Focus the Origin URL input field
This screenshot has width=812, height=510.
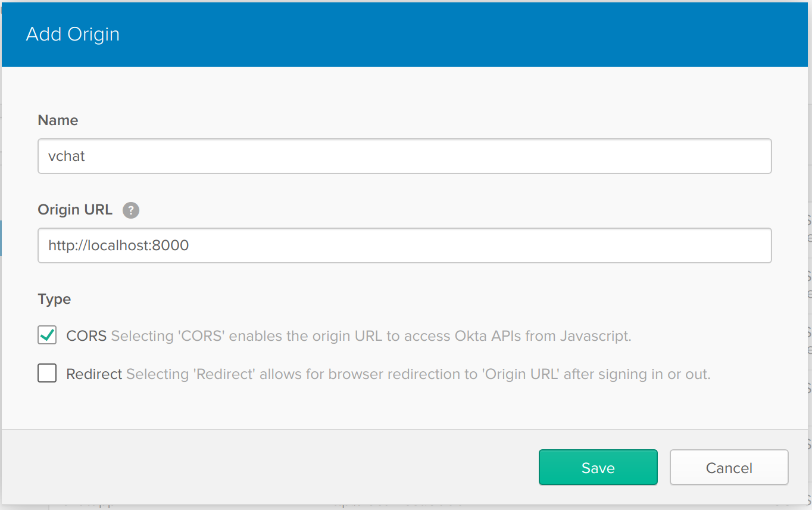pos(405,245)
